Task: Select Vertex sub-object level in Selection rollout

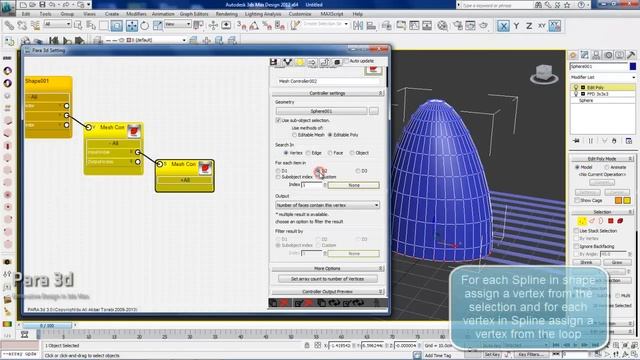Action: point(582,221)
